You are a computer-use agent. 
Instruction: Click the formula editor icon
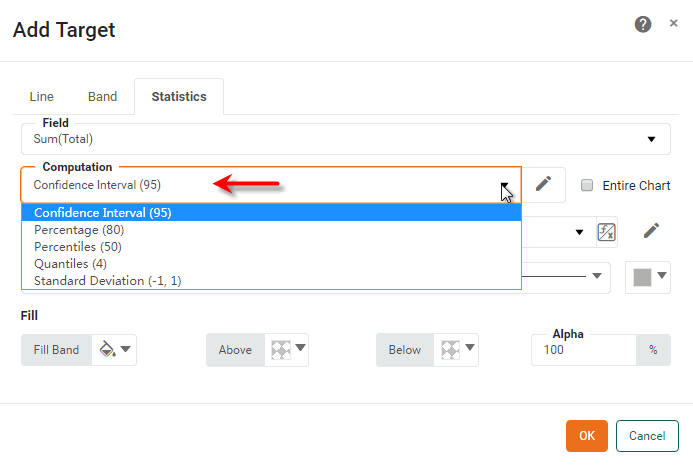[x=606, y=231]
